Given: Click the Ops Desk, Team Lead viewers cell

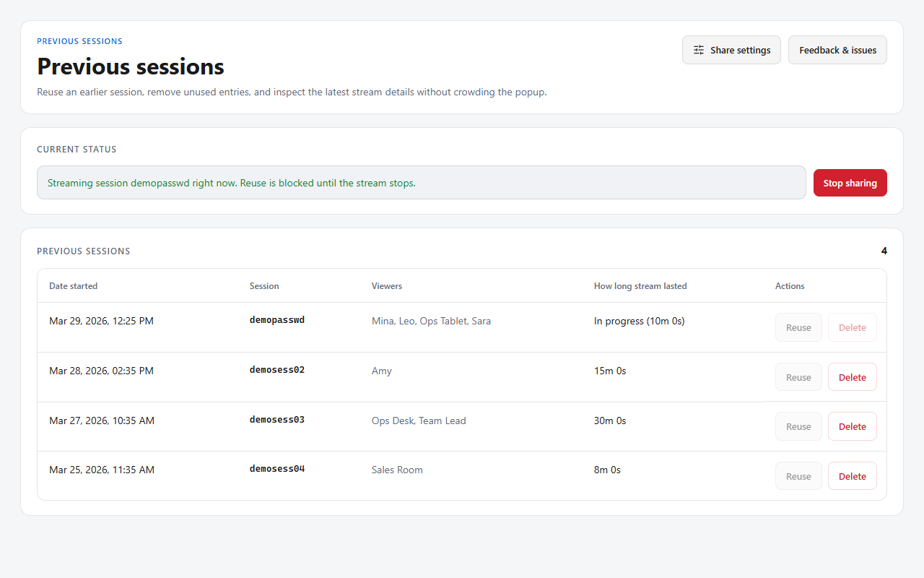Looking at the screenshot, I should click(419, 420).
